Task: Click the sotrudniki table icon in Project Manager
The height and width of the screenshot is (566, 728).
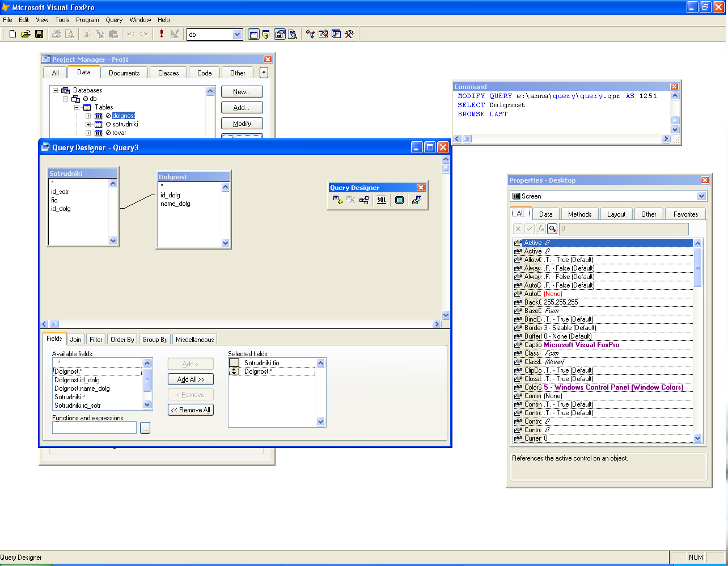Action: tap(98, 124)
